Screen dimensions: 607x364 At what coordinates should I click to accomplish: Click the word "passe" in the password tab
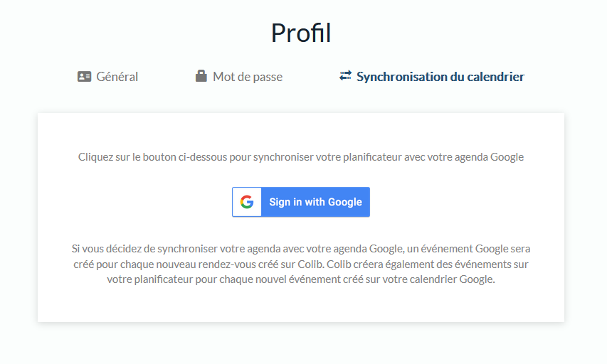point(268,77)
